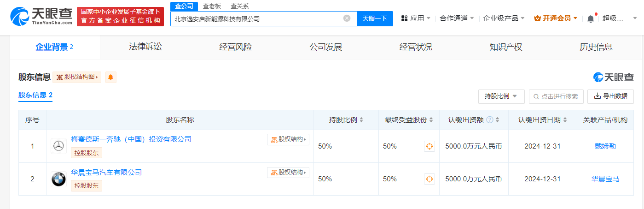This screenshot has height=209, width=644.
Task: Click the 导出数据 export button
Action: pos(610,96)
